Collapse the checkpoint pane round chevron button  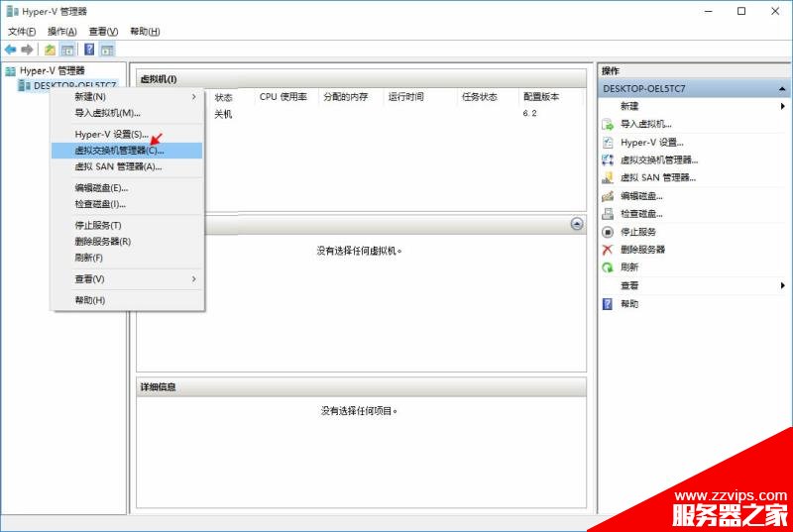coord(577,224)
